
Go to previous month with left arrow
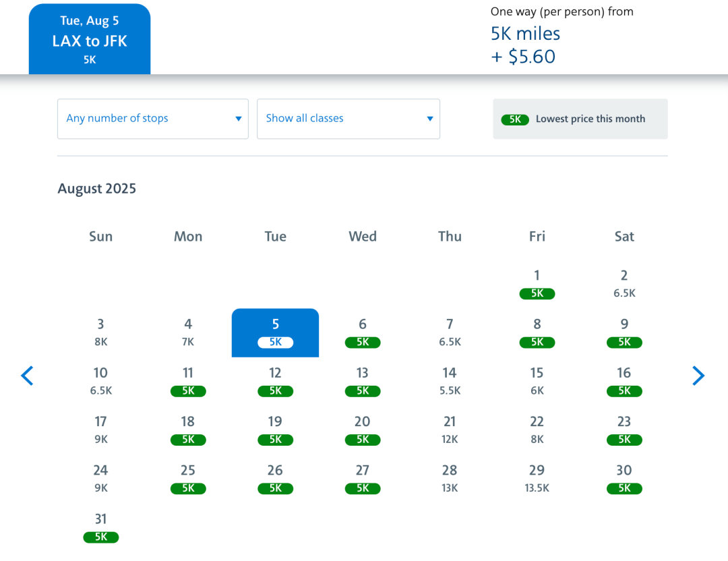27,376
